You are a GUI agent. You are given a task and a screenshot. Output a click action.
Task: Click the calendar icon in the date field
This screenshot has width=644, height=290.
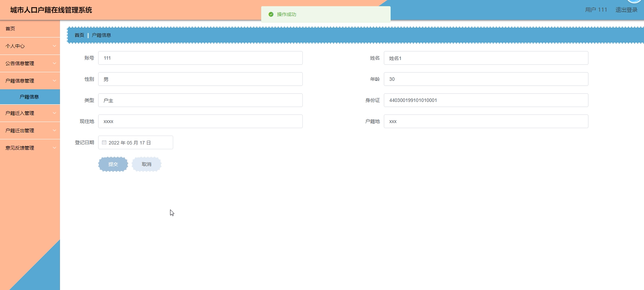tap(104, 142)
